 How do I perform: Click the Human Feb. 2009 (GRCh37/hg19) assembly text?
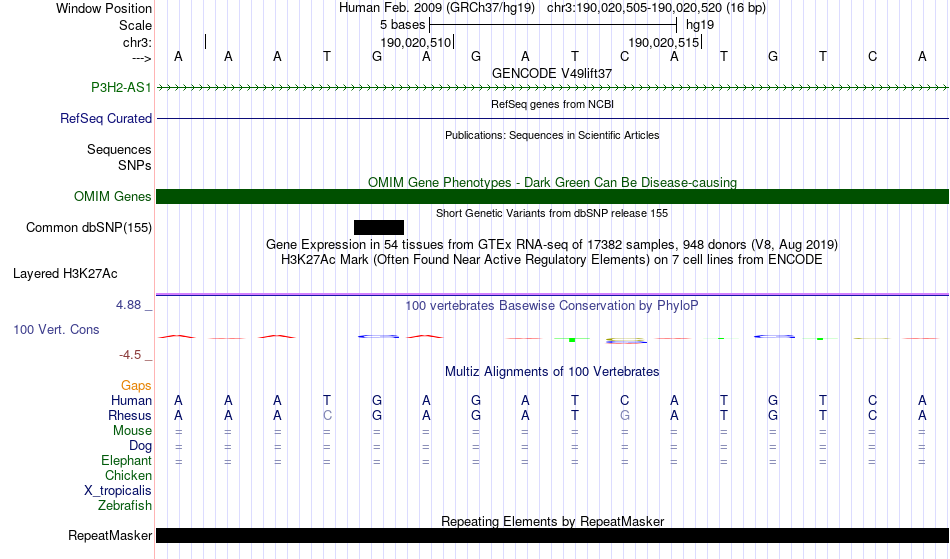click(437, 8)
